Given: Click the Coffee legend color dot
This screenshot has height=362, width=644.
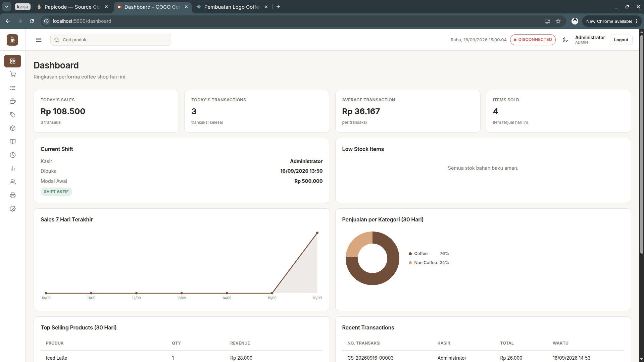Looking at the screenshot, I should 410,254.
